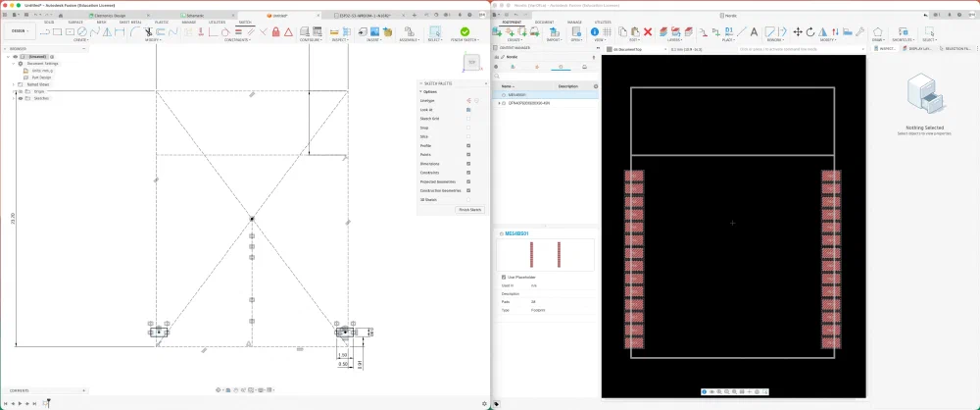Switch to the Document tab in the footprint editor

(x=543, y=22)
